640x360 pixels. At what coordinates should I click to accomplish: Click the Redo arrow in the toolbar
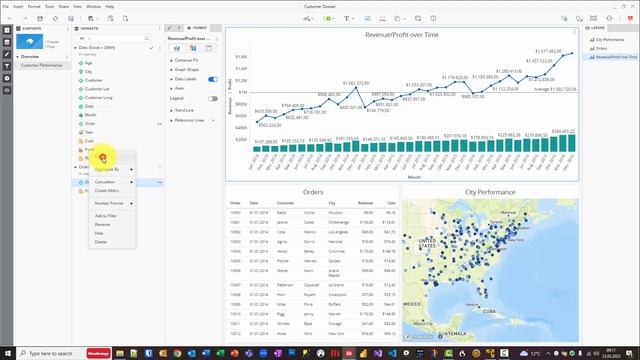pyautogui.click(x=24, y=18)
